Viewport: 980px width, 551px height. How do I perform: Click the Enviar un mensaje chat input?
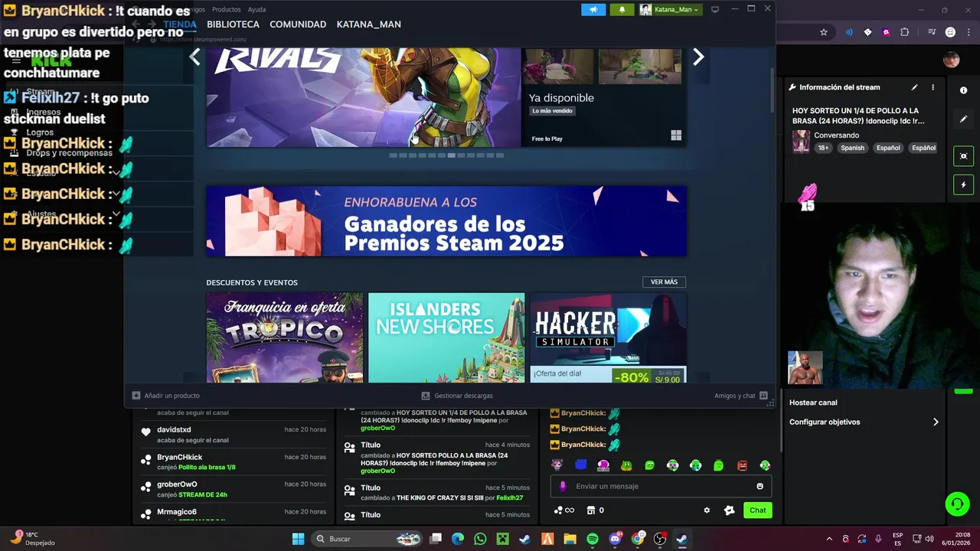[x=661, y=486]
